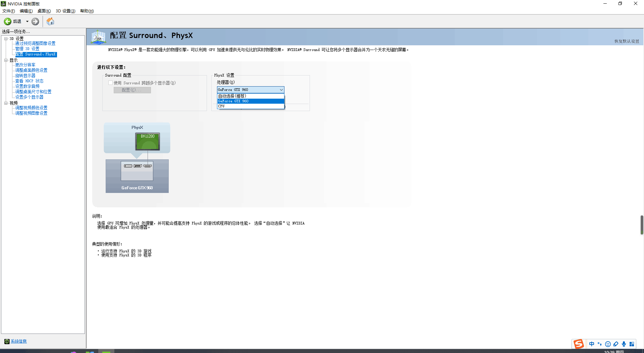Select 查看 HDCP 状态 in tree
Viewport: 644px width, 353px height.
[x=29, y=81]
